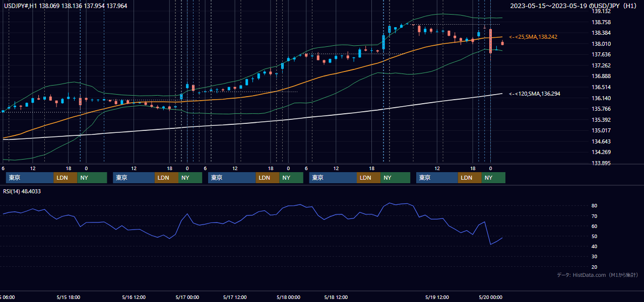The width and height of the screenshot is (644, 302).
Task: Click the RSI scale value 70
Action: (x=595, y=216)
